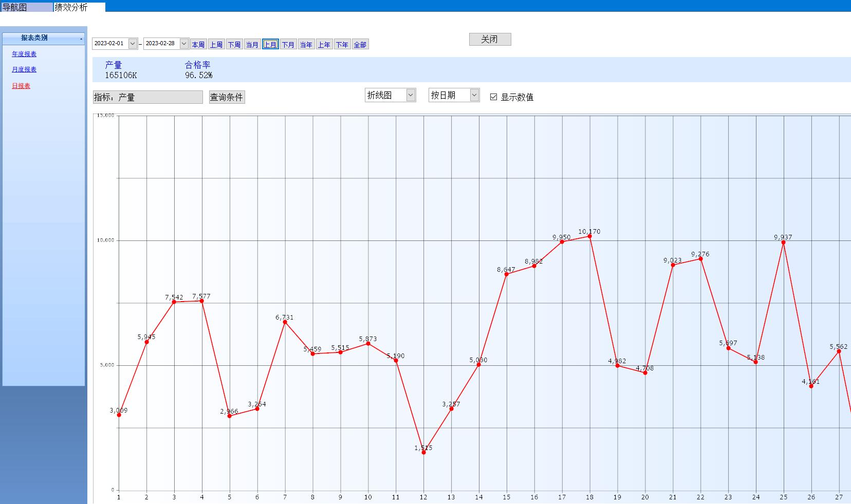The width and height of the screenshot is (851, 504).
Task: Select the 绩效分析 tab
Action: pos(71,7)
